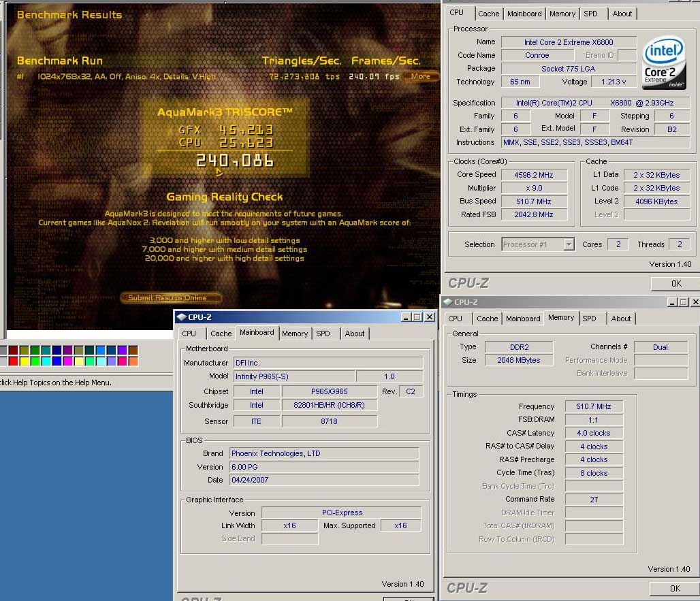Pick the navy blue color swatch
The height and width of the screenshot is (601, 700).
pyautogui.click(x=57, y=351)
